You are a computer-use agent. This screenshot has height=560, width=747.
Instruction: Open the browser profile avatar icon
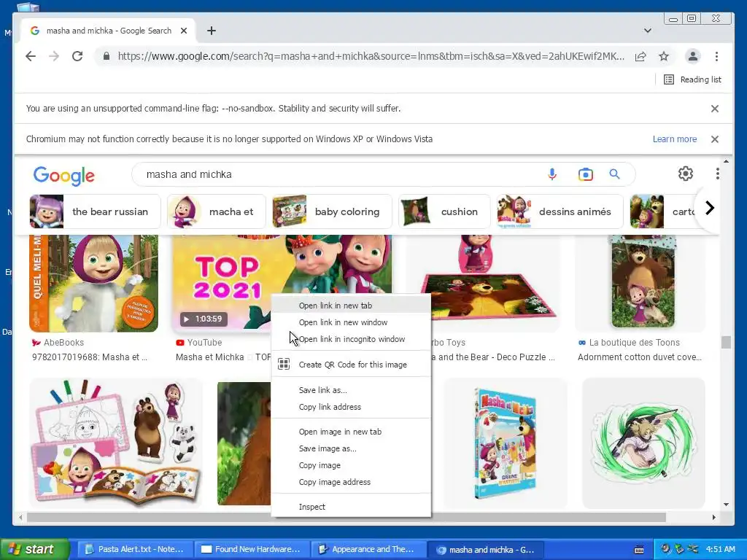693,56
